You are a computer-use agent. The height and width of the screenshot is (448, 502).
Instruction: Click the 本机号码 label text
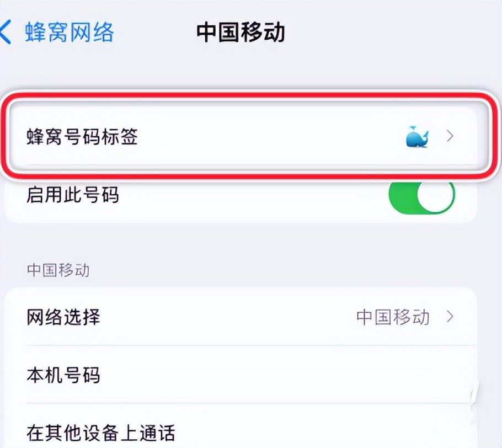coord(63,375)
